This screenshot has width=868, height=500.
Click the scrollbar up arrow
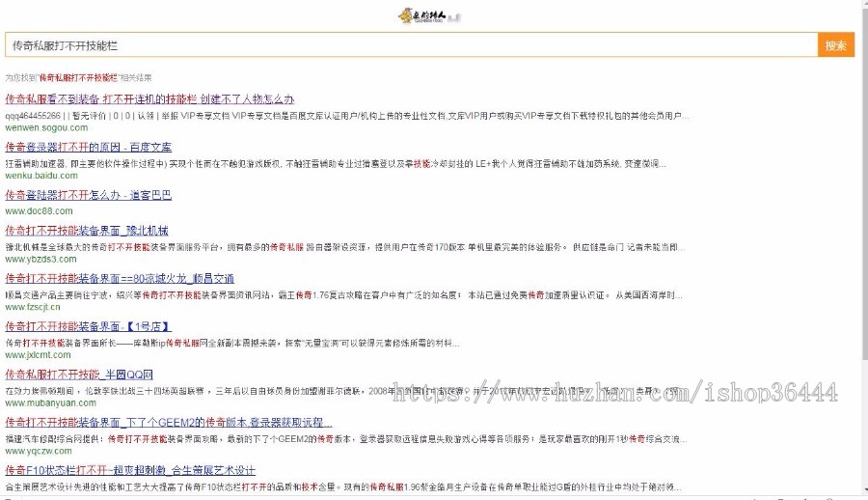(864, 3)
